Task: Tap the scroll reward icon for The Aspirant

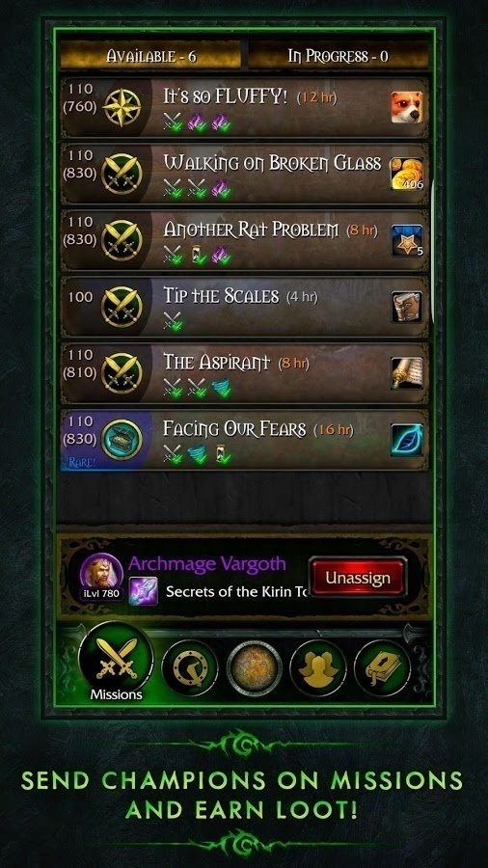Action: point(407,372)
